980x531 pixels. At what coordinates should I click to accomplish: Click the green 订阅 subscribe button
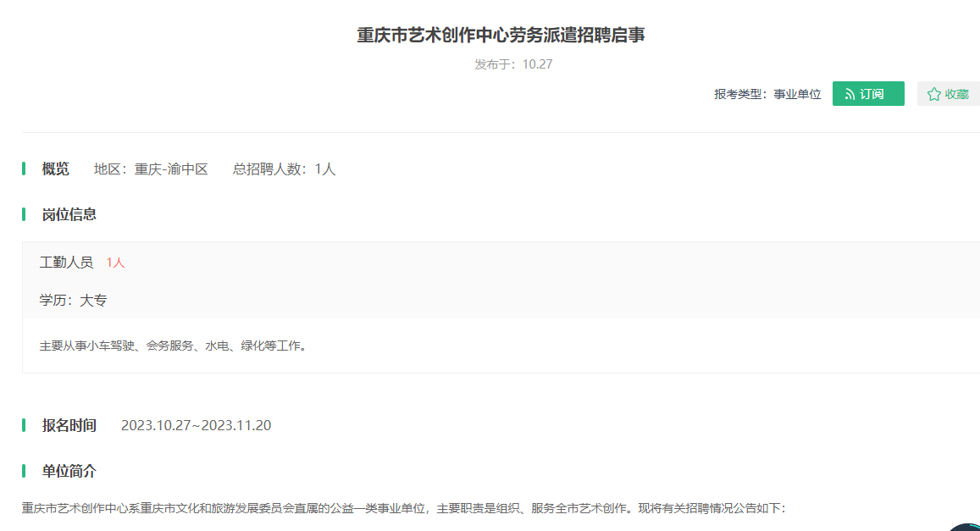coord(868,94)
